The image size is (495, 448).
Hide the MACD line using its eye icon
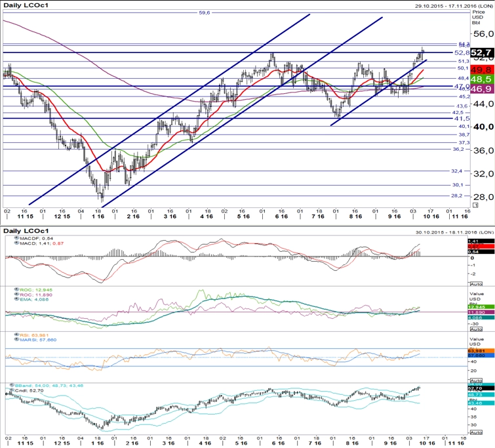(17, 243)
